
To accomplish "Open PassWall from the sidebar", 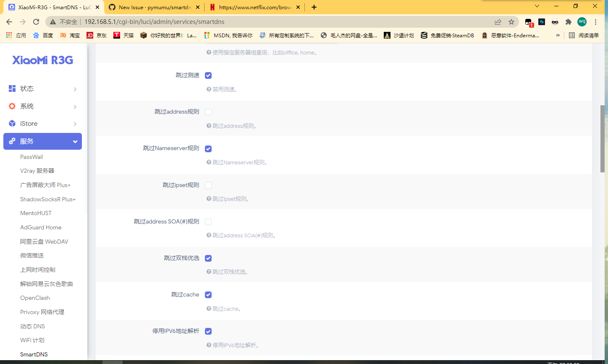I will pos(31,157).
